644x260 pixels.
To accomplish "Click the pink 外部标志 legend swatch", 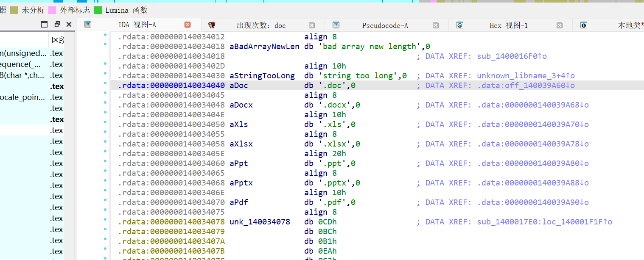I will (x=53, y=10).
